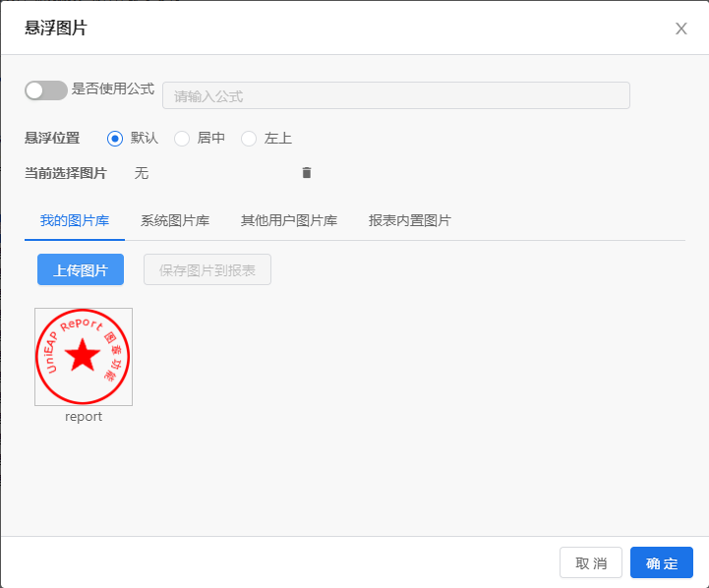Confirm with the 确定 button

[662, 562]
